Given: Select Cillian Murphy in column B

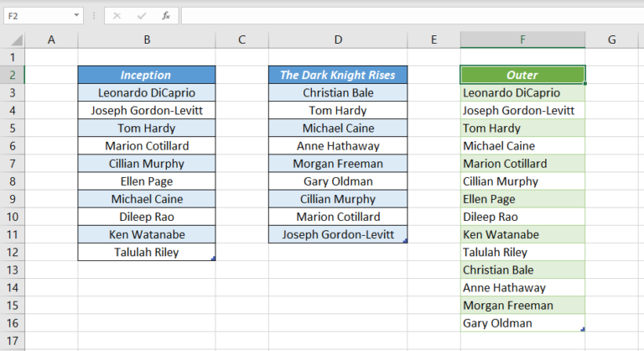Looking at the screenshot, I should point(147,164).
